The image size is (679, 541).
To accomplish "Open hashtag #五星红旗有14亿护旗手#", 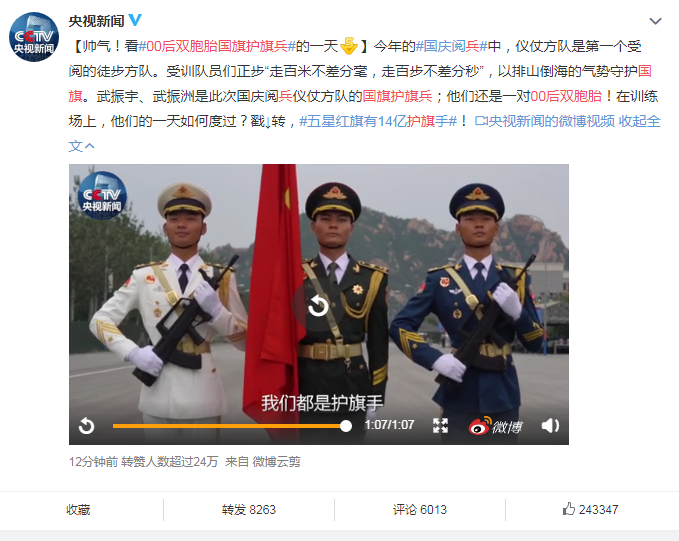I will (x=378, y=121).
